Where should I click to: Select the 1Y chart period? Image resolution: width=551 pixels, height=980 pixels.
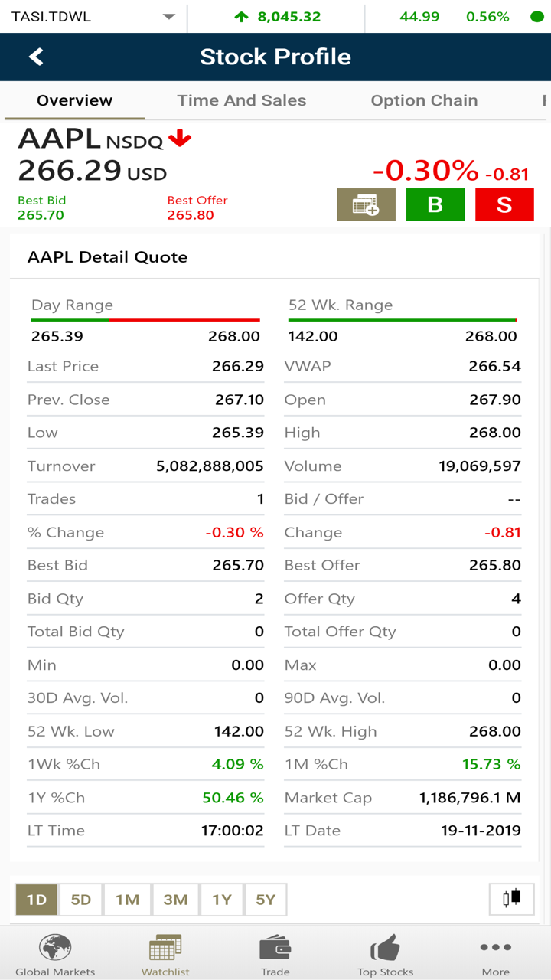(x=222, y=900)
